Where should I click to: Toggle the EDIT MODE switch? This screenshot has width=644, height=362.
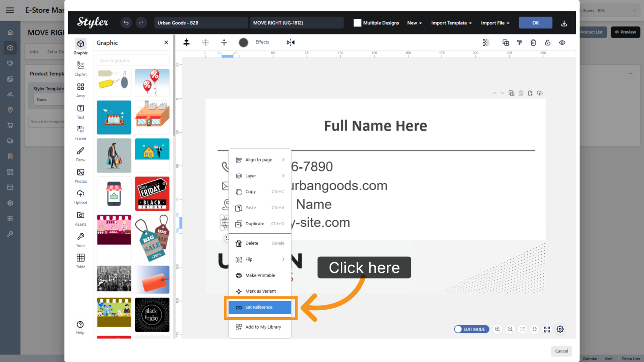(x=472, y=329)
